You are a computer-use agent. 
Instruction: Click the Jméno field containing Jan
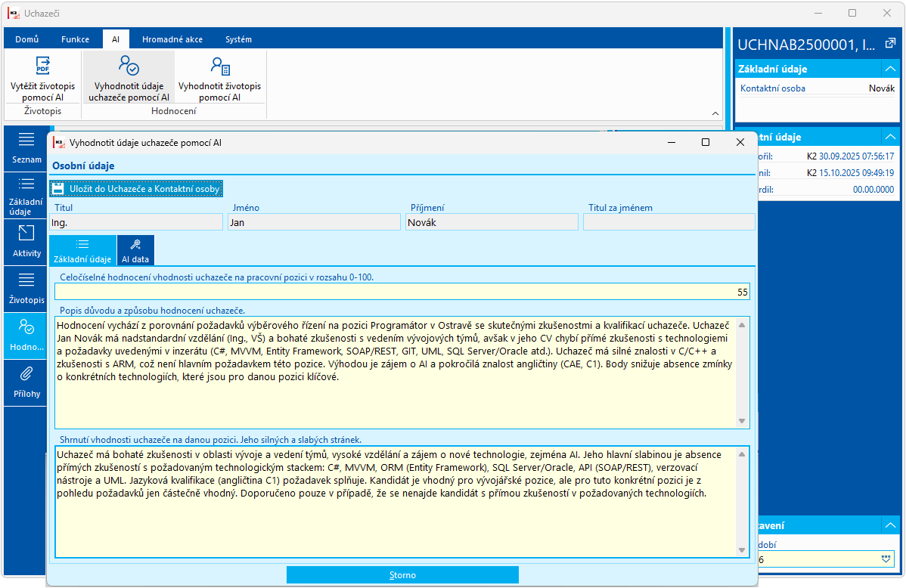coord(315,222)
